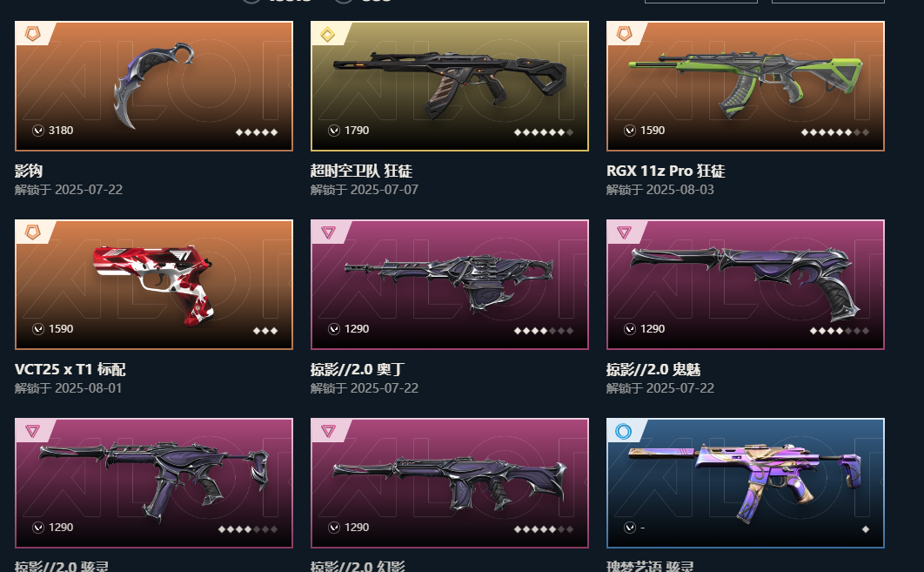Image resolution: width=924 pixels, height=572 pixels.
Task: Click the pink tier badge on 掠影//2.0 鬼魅
Action: tap(624, 232)
